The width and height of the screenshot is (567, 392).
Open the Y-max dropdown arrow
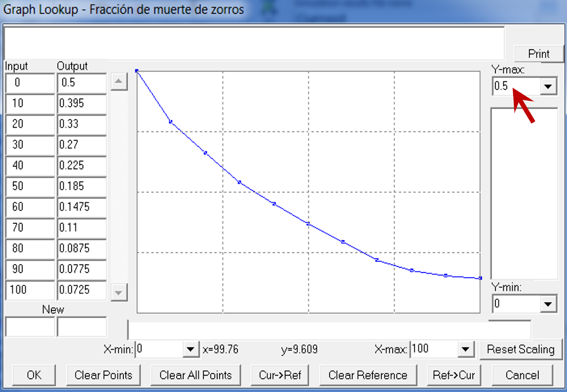(548, 86)
